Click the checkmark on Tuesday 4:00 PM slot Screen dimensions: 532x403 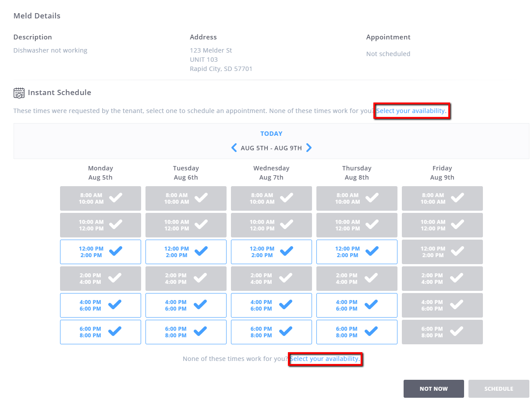click(x=201, y=304)
